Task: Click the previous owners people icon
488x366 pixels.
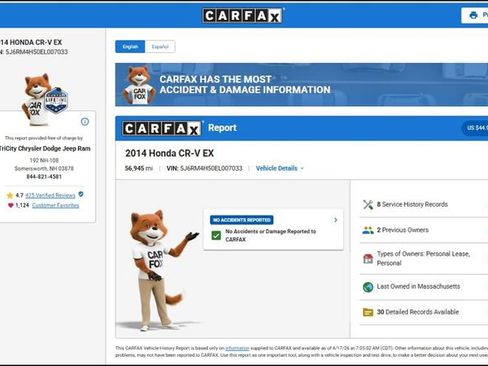Action: tap(368, 230)
